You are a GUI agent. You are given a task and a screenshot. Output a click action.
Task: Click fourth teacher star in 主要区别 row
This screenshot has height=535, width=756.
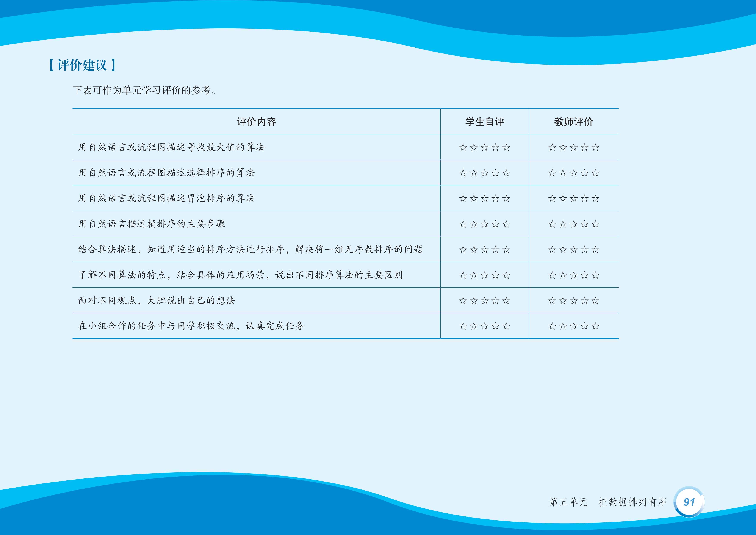click(584, 275)
